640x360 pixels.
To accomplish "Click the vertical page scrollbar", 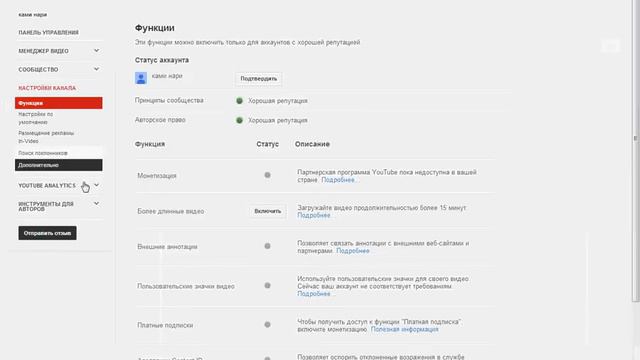I will click(x=636, y=151).
